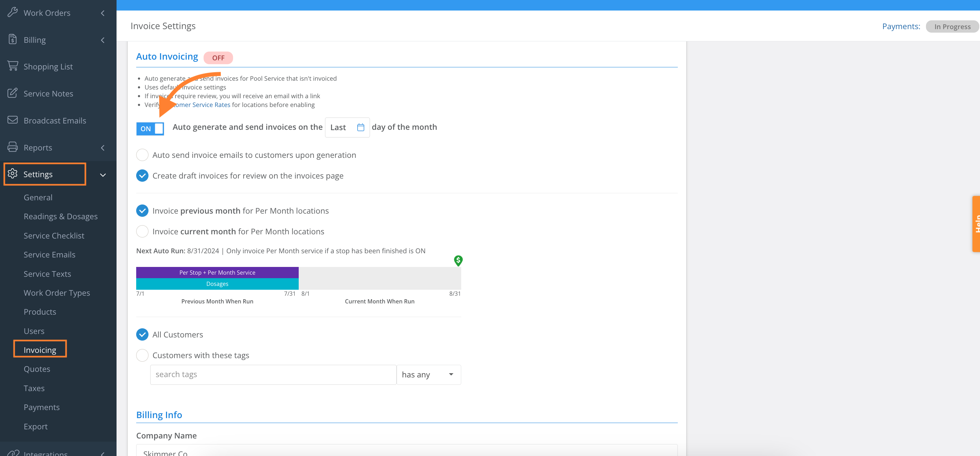980x456 pixels.
Task: Open Service Texts settings
Action: [x=47, y=274]
